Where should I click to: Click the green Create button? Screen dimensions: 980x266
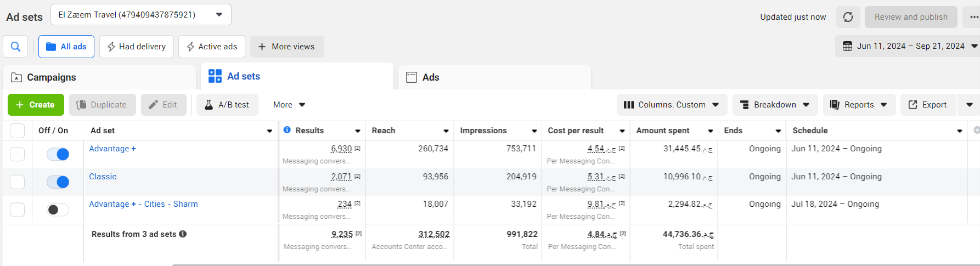pyautogui.click(x=36, y=105)
